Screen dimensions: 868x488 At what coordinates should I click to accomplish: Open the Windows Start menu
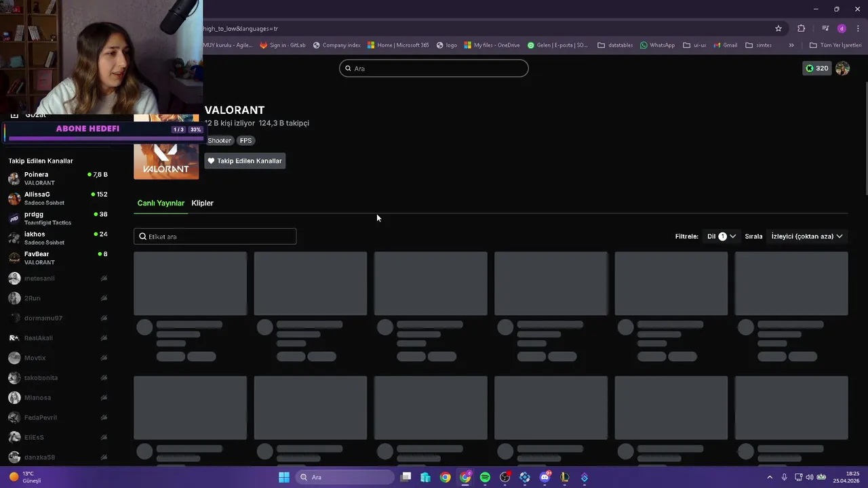(284, 477)
